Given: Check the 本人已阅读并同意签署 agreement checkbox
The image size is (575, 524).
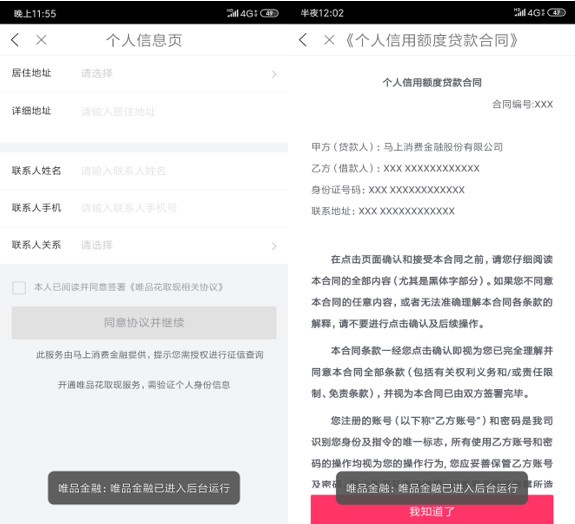Looking at the screenshot, I should coord(19,287).
